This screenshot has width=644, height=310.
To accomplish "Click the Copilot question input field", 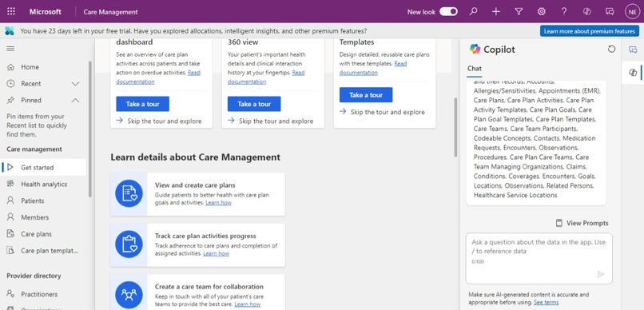I will [x=539, y=258].
